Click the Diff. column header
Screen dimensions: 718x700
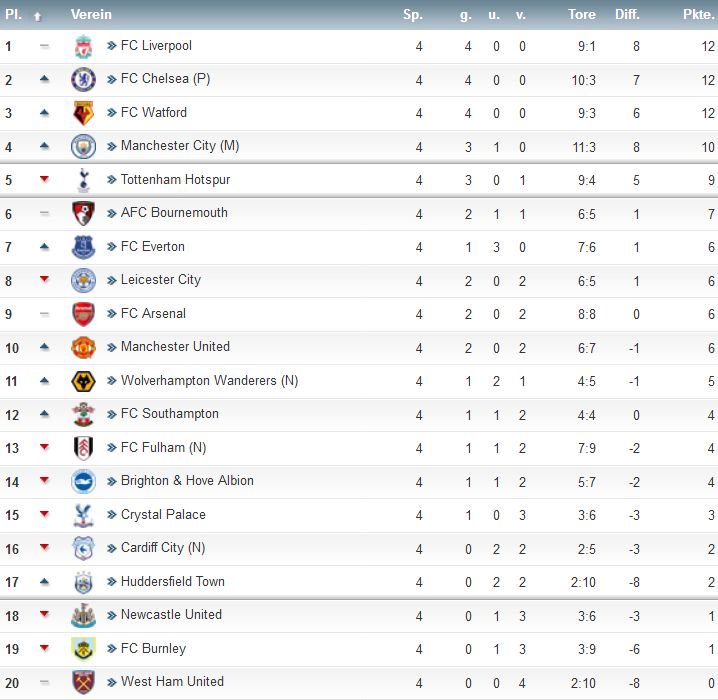tap(627, 14)
